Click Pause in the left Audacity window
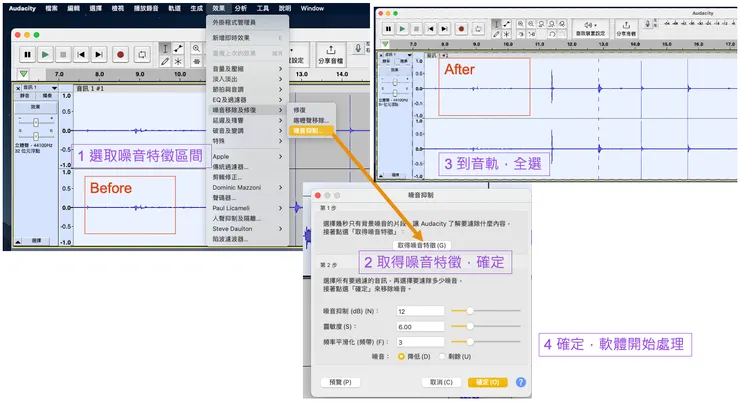 tap(27, 55)
